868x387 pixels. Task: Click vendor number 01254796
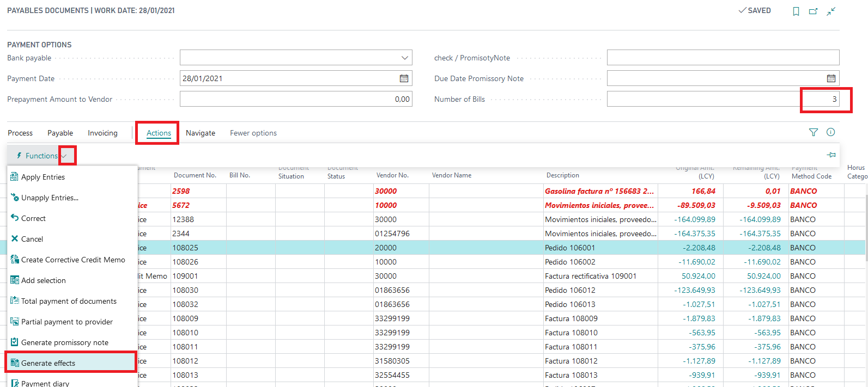pos(392,234)
